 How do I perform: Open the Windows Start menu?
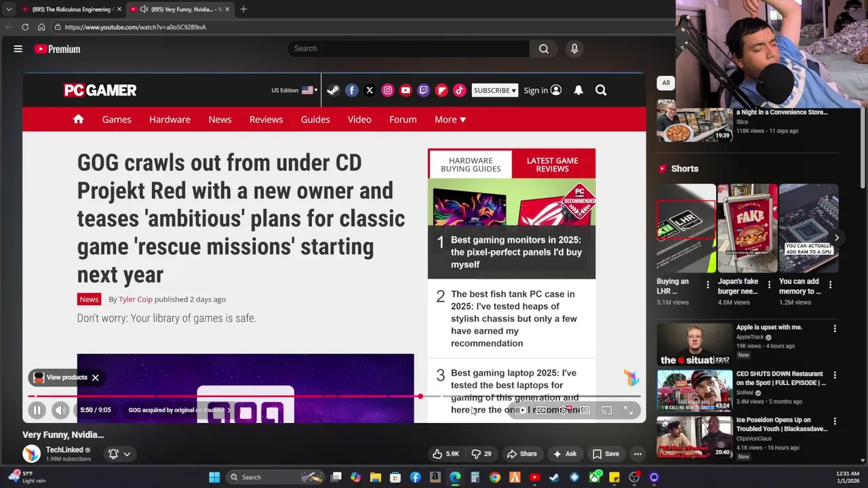[214, 477]
